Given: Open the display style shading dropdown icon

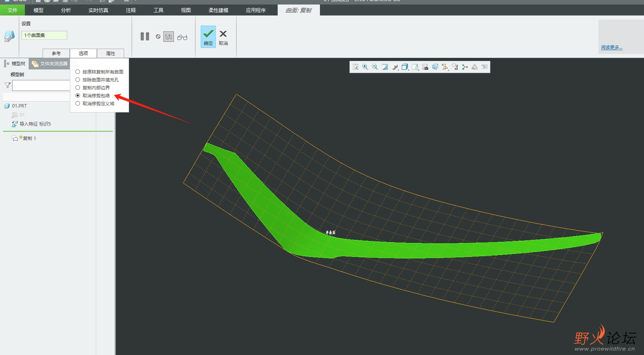Looking at the screenshot, I should click(395, 67).
